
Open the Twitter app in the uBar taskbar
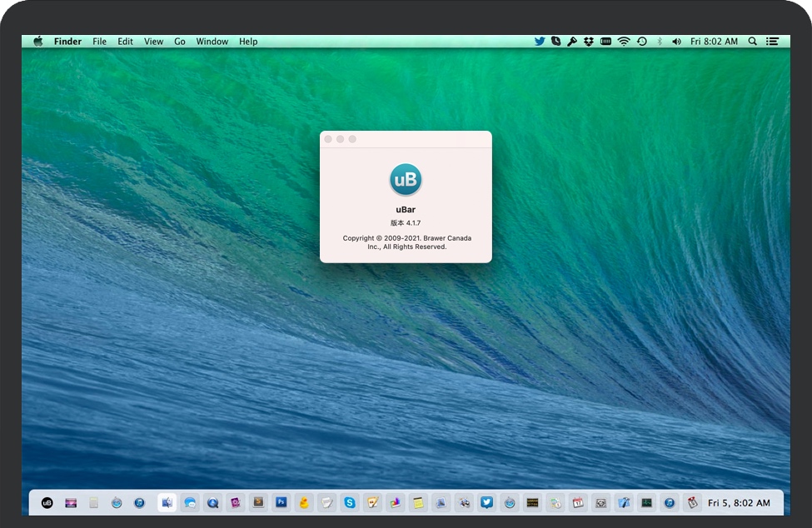click(x=487, y=503)
